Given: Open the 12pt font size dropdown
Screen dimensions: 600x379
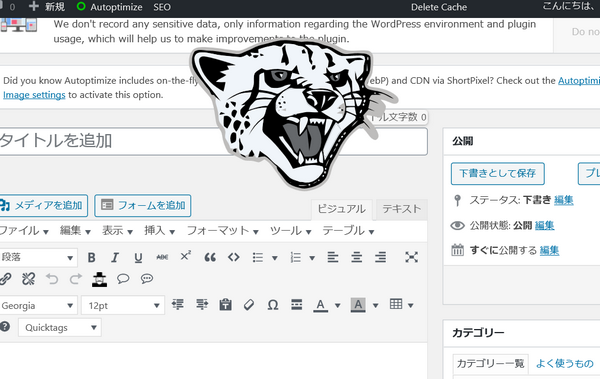Looking at the screenshot, I should (123, 305).
